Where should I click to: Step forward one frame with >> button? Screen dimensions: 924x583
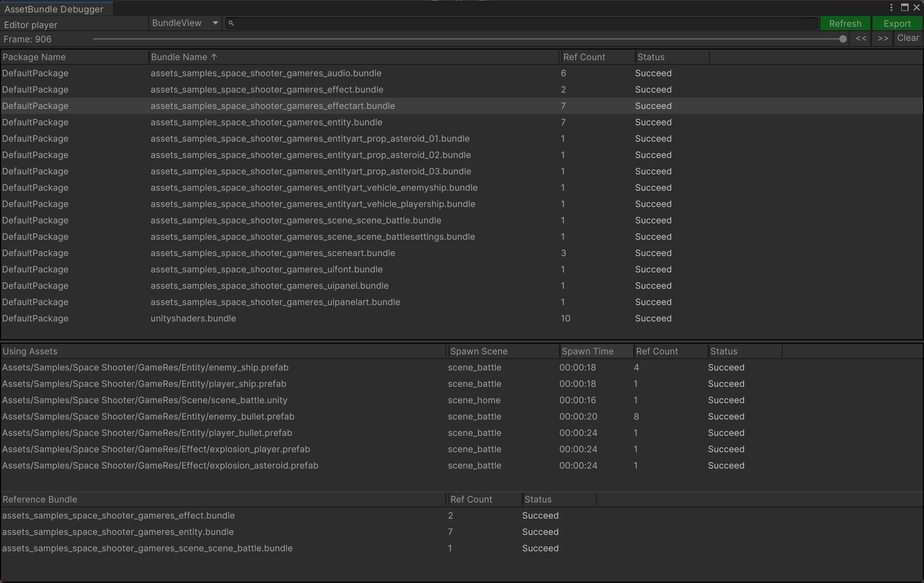point(883,38)
